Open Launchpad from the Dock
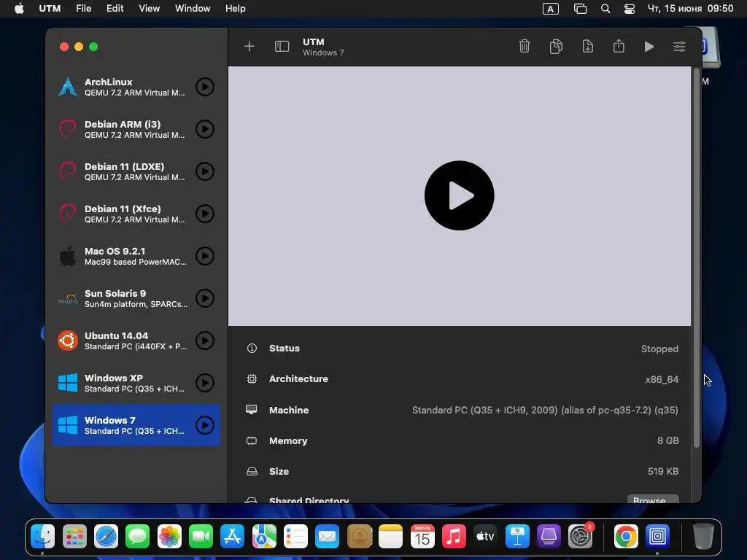 [74, 537]
